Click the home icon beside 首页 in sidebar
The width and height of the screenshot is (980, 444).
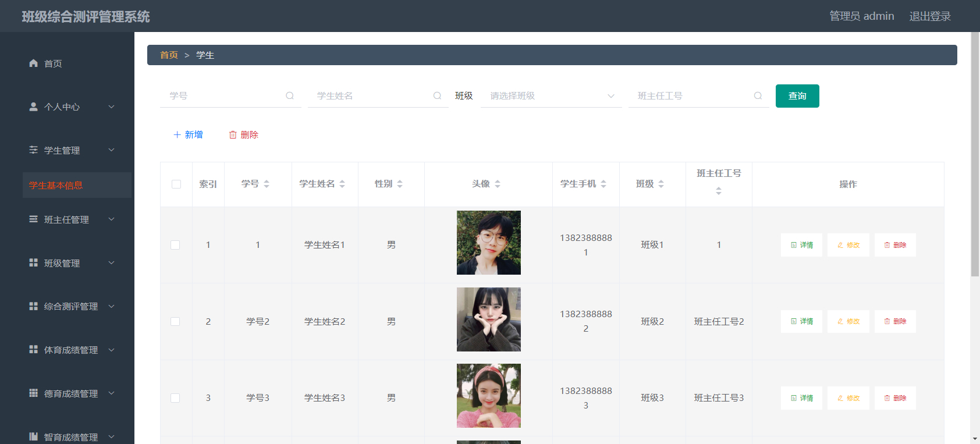tap(34, 63)
